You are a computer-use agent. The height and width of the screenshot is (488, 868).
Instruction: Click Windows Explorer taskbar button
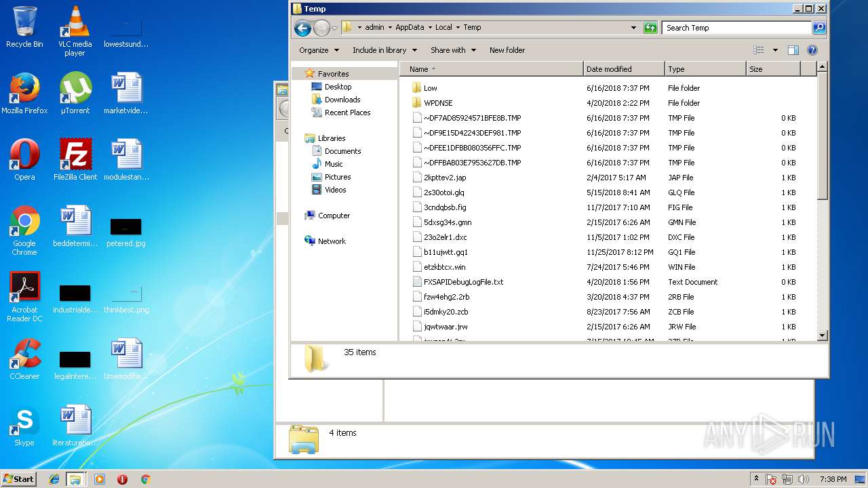pos(75,479)
